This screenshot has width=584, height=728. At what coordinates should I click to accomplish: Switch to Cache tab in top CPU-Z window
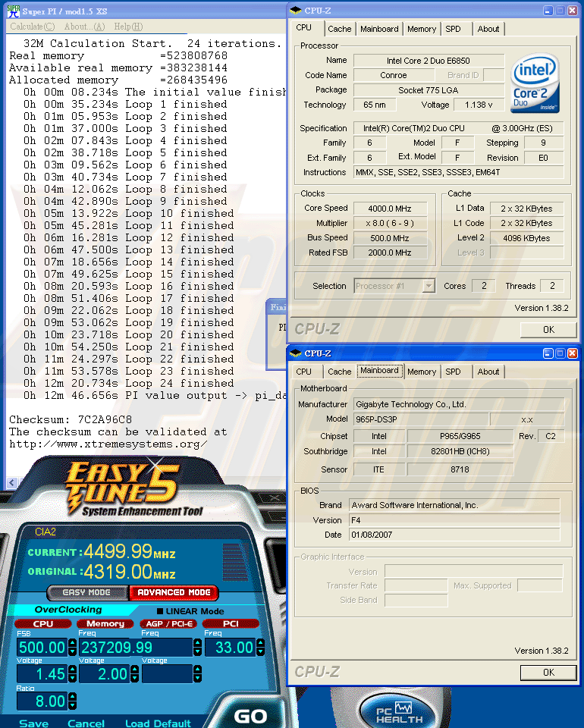(339, 29)
